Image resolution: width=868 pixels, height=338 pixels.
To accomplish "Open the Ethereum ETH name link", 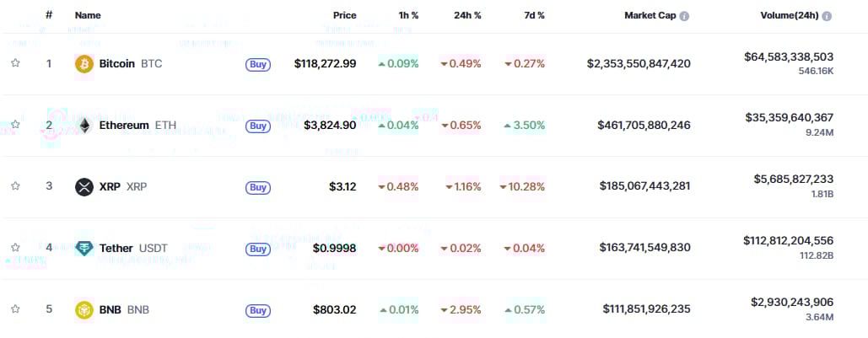I will tap(137, 126).
